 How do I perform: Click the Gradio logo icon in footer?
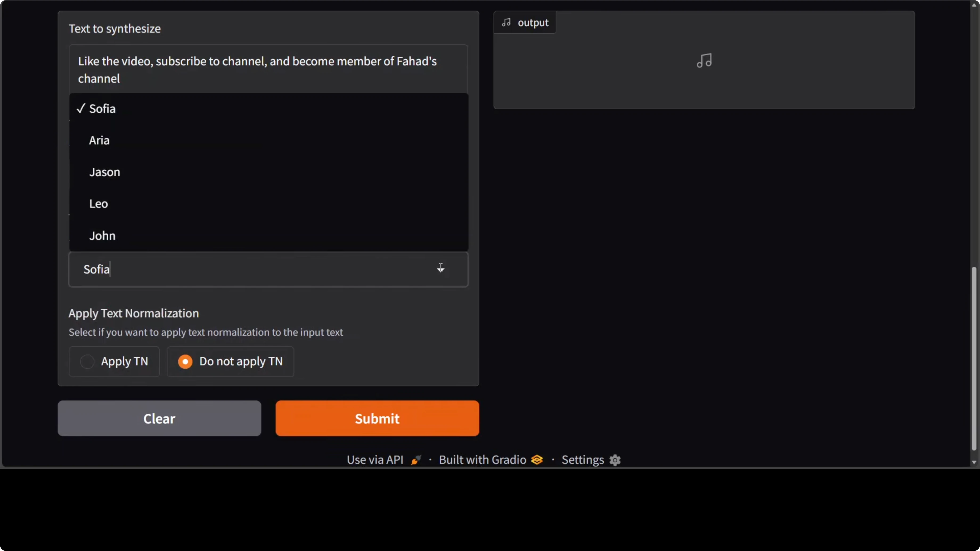(x=537, y=460)
